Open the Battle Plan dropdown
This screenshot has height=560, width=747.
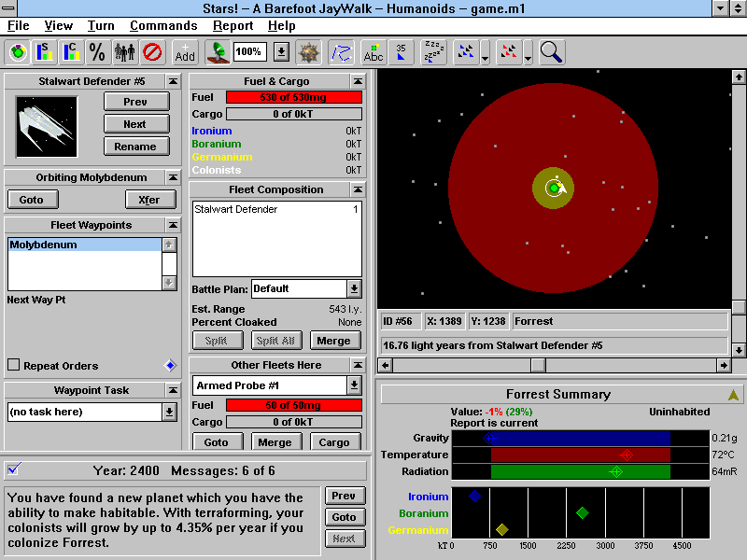coord(354,289)
